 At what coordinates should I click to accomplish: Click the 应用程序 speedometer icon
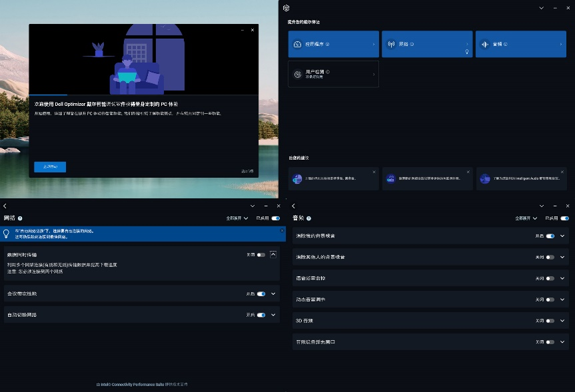click(297, 45)
